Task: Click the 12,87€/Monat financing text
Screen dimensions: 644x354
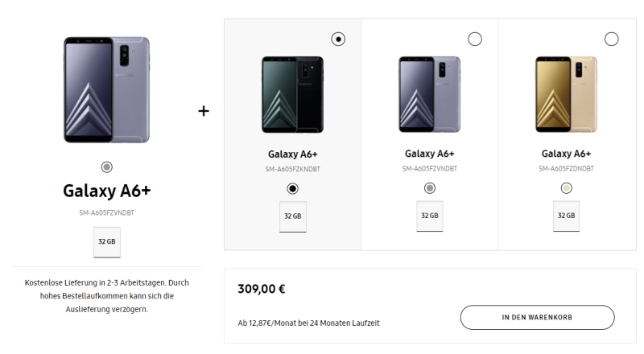Action: tap(308, 323)
